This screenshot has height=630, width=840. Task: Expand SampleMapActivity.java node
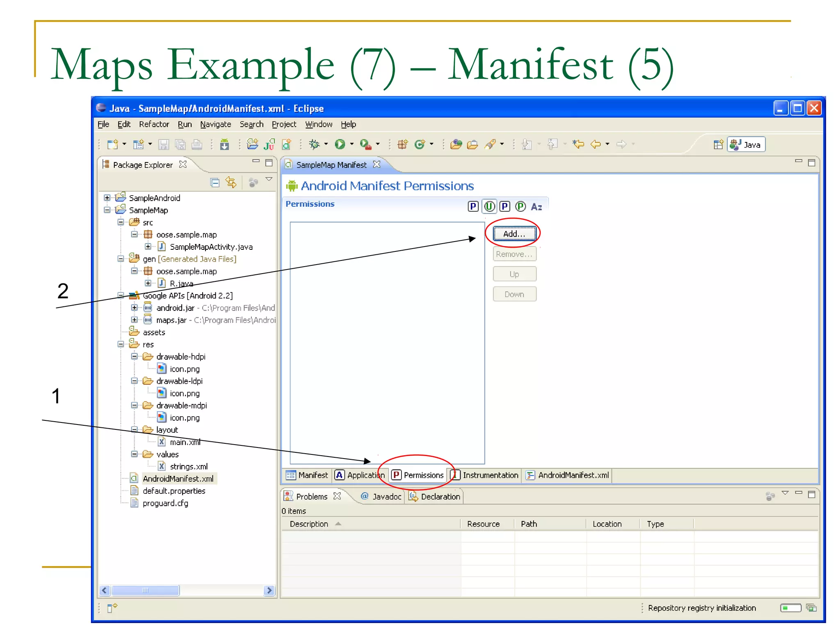coord(148,247)
